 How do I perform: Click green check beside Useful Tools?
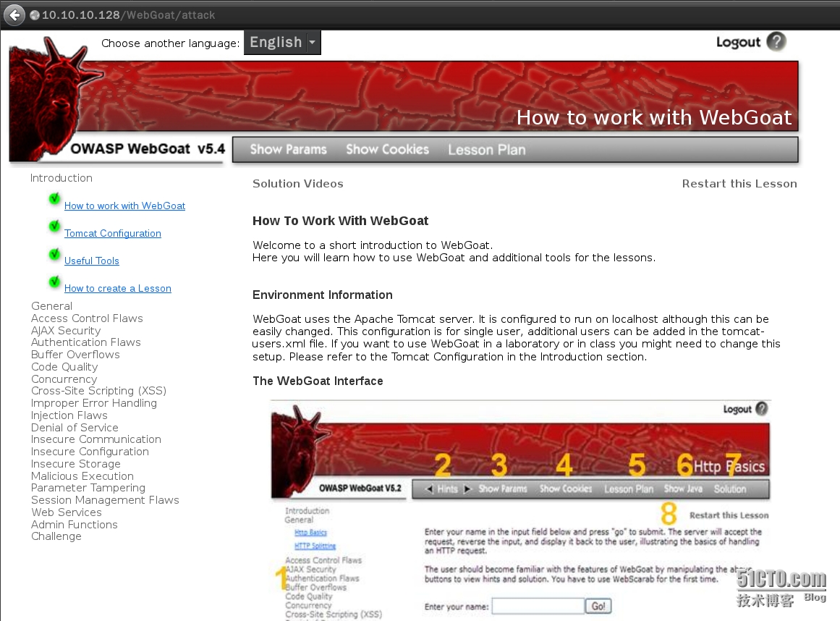click(x=55, y=254)
